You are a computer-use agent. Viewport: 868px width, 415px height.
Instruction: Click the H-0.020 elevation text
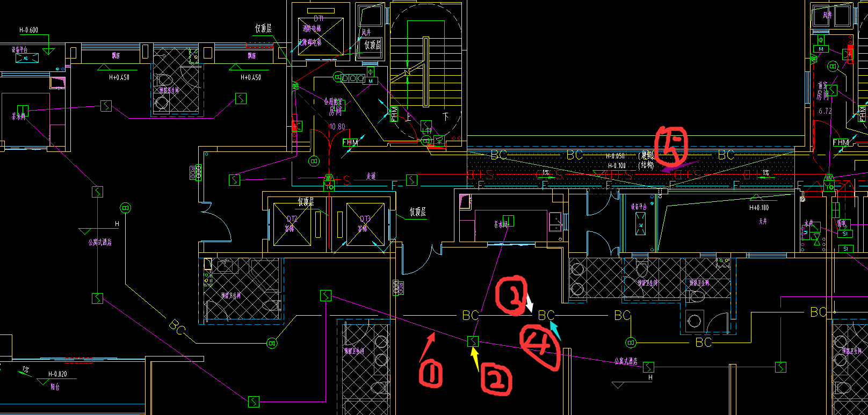click(57, 374)
